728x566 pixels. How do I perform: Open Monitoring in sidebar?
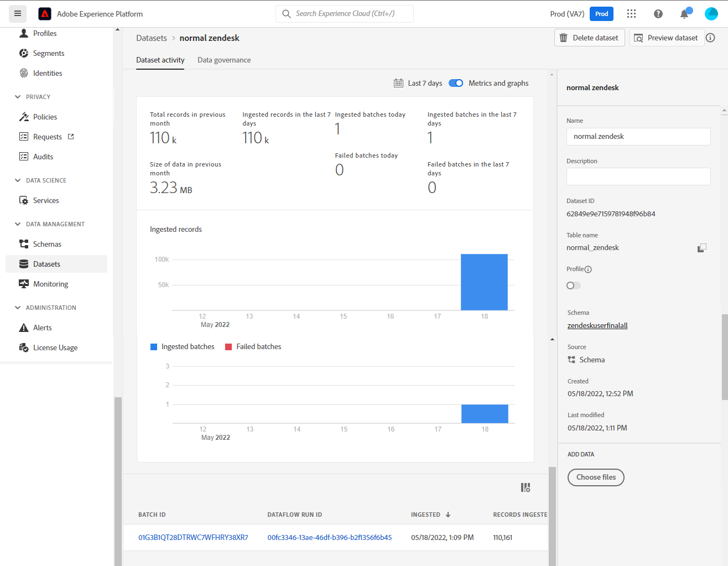click(50, 284)
